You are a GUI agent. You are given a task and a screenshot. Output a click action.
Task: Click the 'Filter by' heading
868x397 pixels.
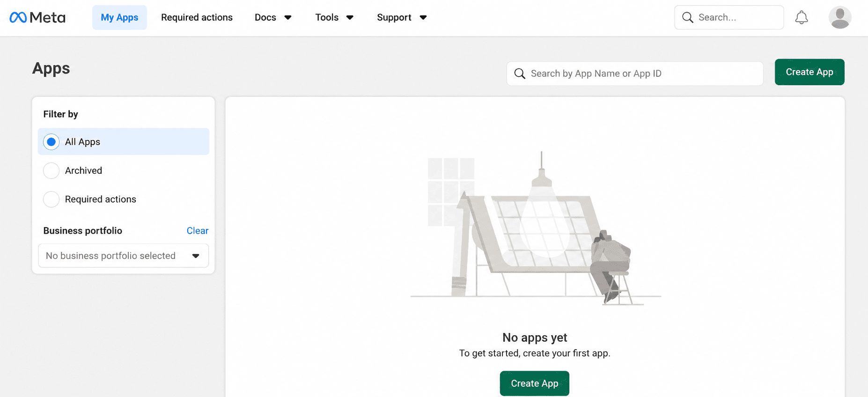60,114
